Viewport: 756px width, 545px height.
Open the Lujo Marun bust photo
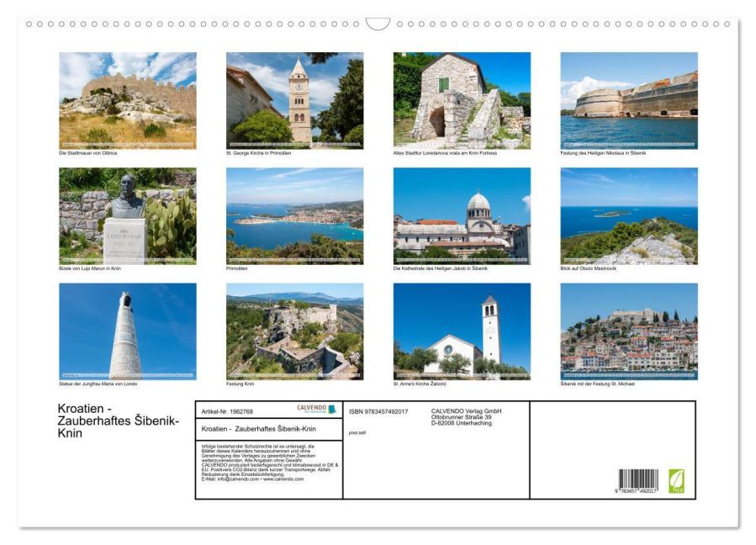[x=128, y=215]
